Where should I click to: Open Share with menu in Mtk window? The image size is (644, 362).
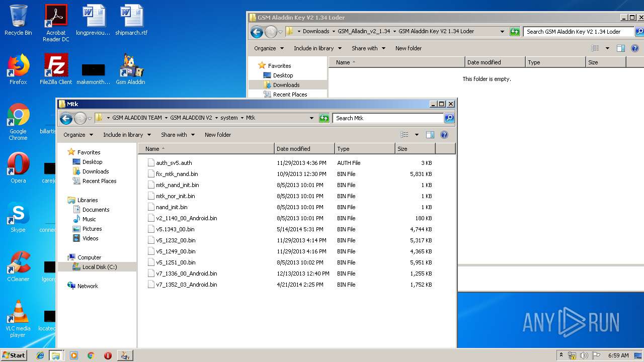coord(178,135)
